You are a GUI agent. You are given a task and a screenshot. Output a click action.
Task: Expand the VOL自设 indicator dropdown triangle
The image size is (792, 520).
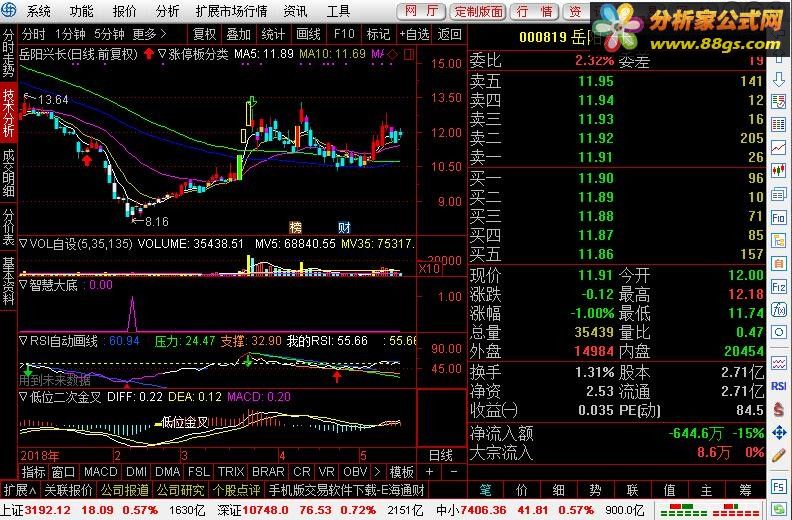[24, 244]
